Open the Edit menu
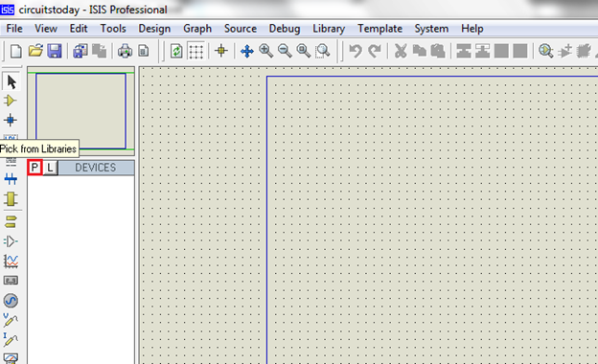 click(79, 29)
